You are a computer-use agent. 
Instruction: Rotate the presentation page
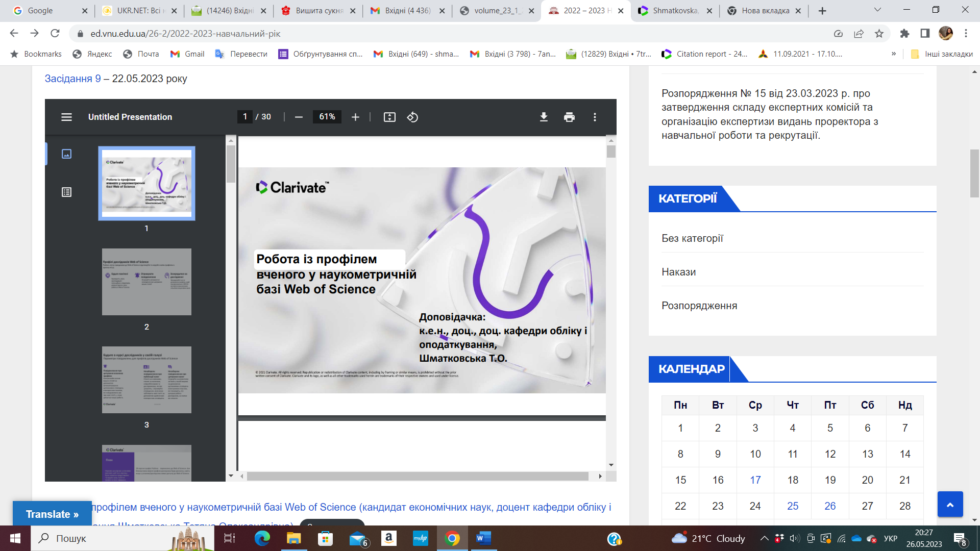(x=413, y=117)
